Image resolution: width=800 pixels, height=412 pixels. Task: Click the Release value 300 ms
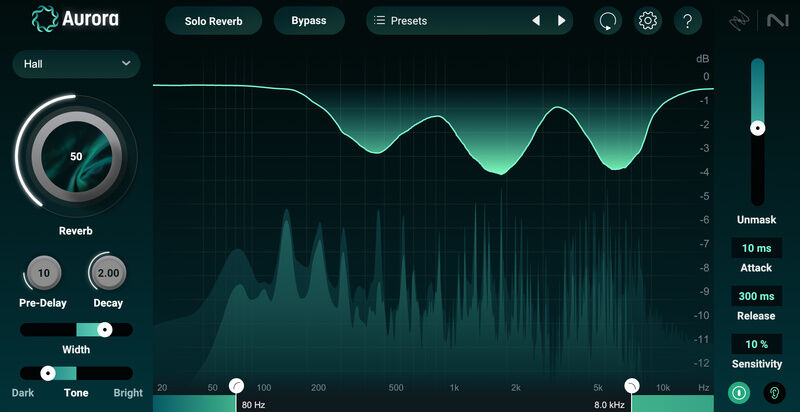coord(757,296)
